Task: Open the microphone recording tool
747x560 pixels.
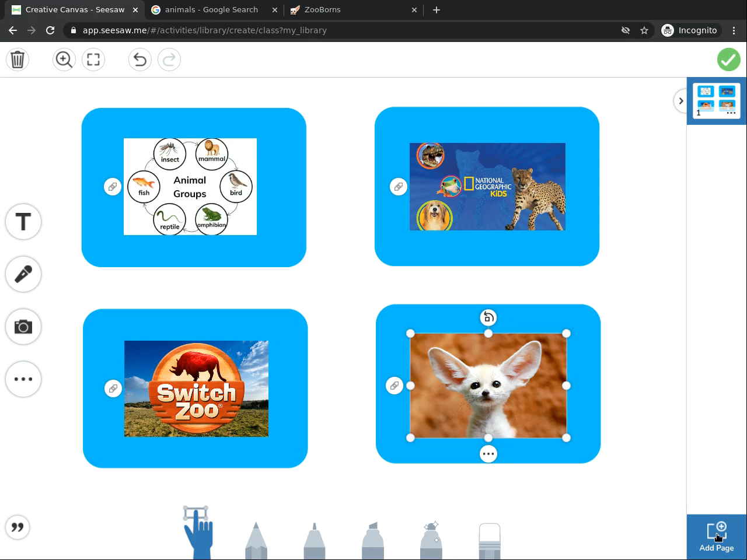Action: click(23, 274)
